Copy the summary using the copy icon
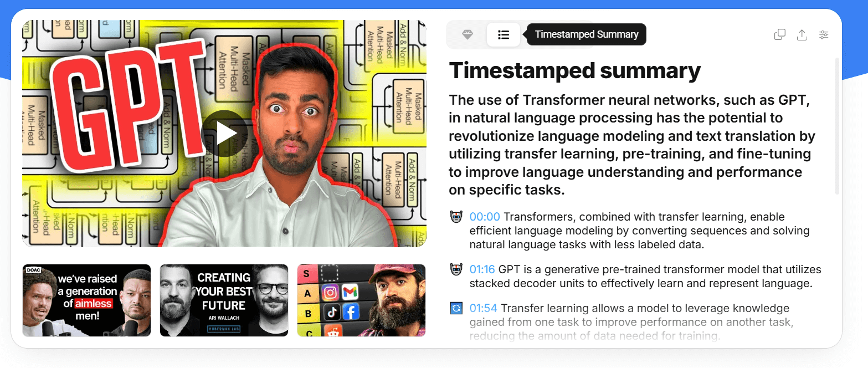This screenshot has height=368, width=868. [x=779, y=34]
